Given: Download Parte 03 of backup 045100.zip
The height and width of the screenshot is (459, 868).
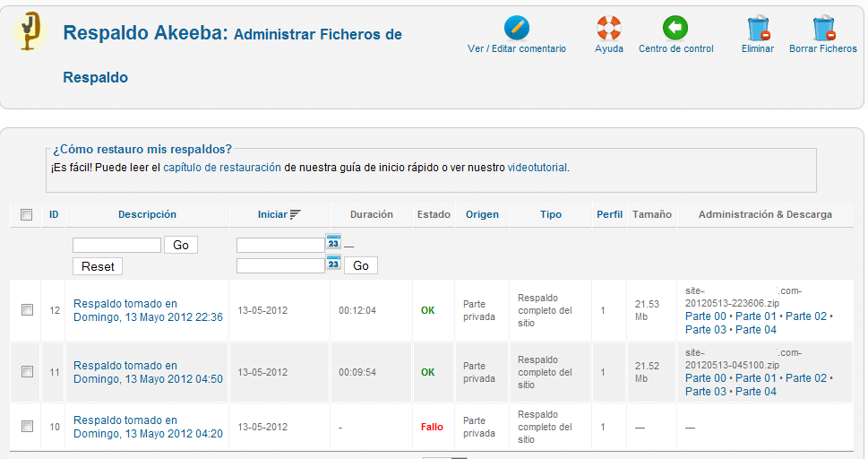Looking at the screenshot, I should click(705, 392).
